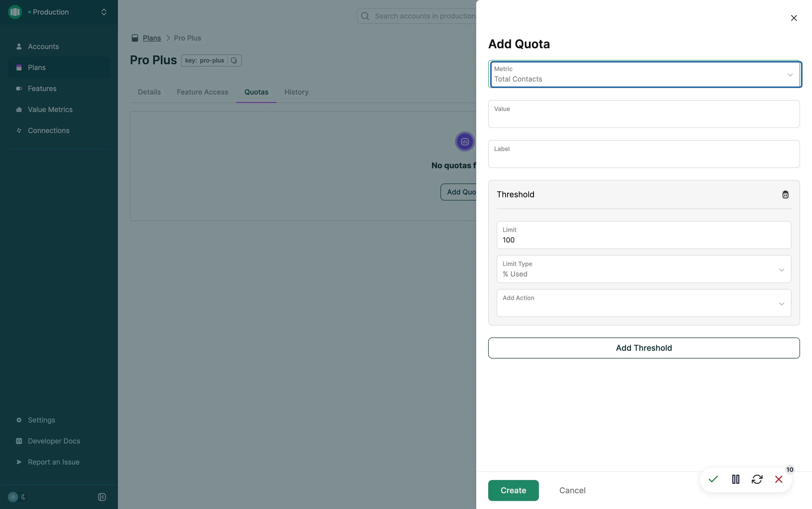Image resolution: width=812 pixels, height=509 pixels.
Task: Copy the pro-plus key icon
Action: (234, 60)
